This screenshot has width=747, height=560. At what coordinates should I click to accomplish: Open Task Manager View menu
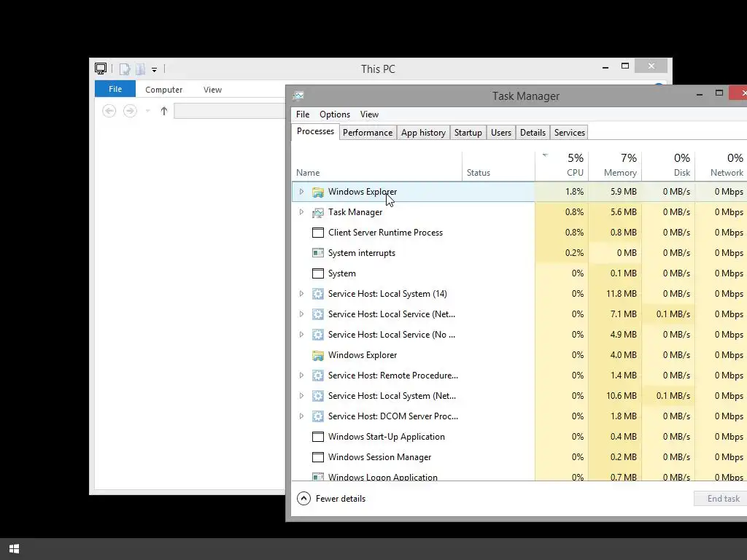pos(369,114)
